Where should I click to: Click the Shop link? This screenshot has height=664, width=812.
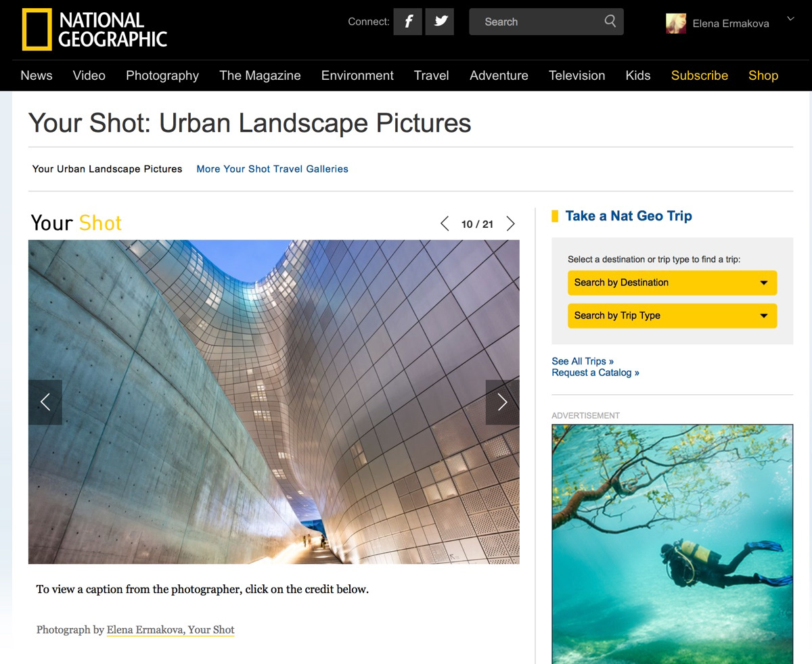(x=763, y=76)
